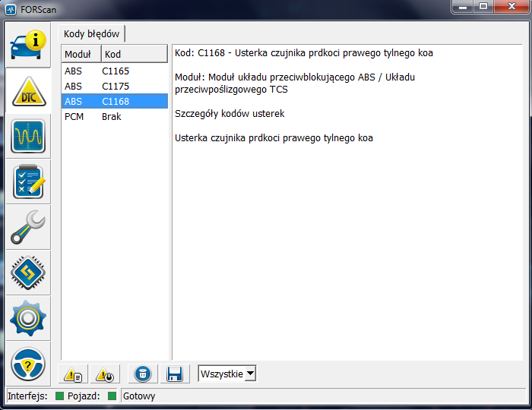This screenshot has width=532, height=410.
Task: Open the vehicle information section
Action: [x=28, y=46]
